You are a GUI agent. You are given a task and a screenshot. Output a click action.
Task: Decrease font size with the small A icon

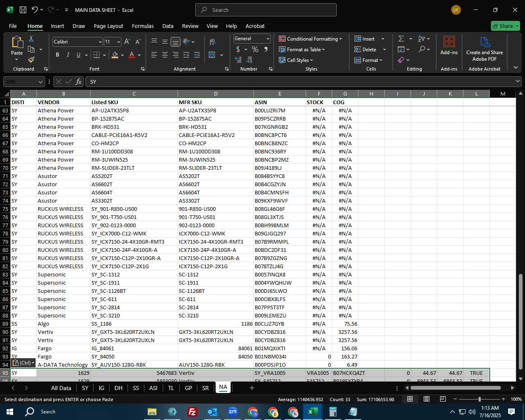click(138, 41)
